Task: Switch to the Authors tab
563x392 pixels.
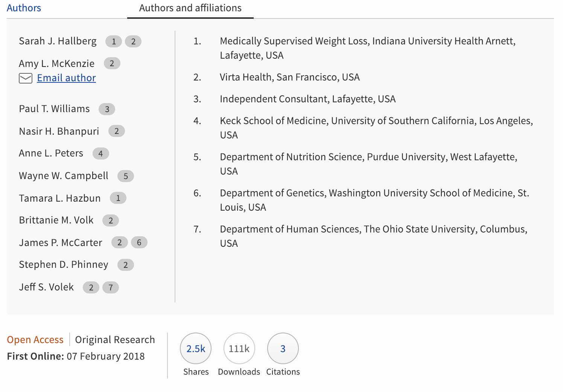Action: tap(24, 8)
